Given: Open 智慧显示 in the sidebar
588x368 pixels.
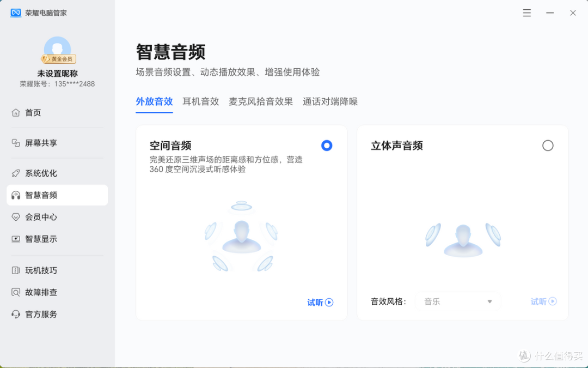Looking at the screenshot, I should click(57, 239).
